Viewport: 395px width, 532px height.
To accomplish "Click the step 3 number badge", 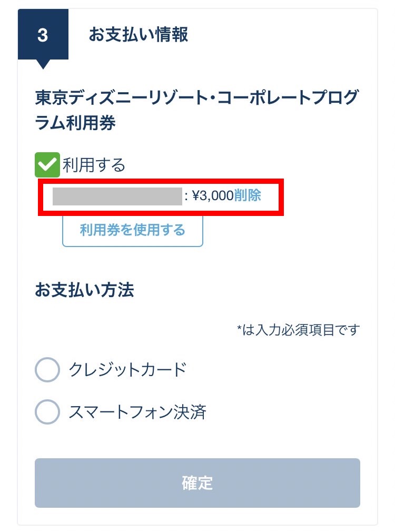I will pyautogui.click(x=43, y=35).
